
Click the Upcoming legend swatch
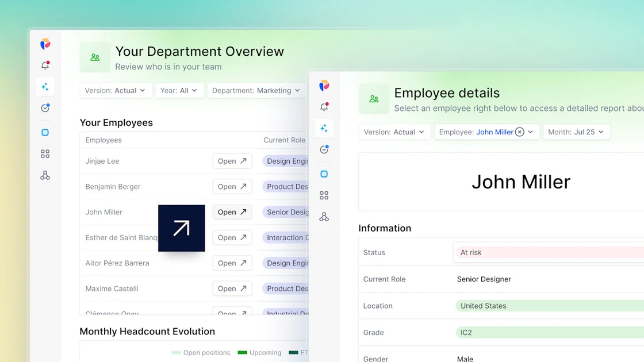coord(242,353)
